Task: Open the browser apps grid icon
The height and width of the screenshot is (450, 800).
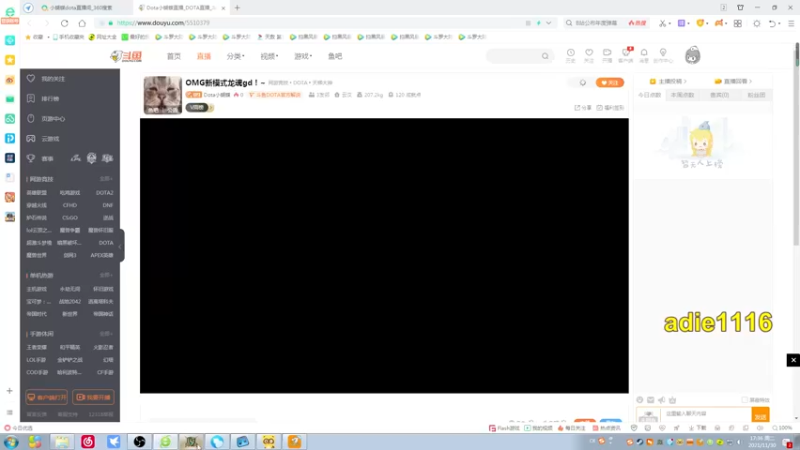Action: (x=738, y=23)
